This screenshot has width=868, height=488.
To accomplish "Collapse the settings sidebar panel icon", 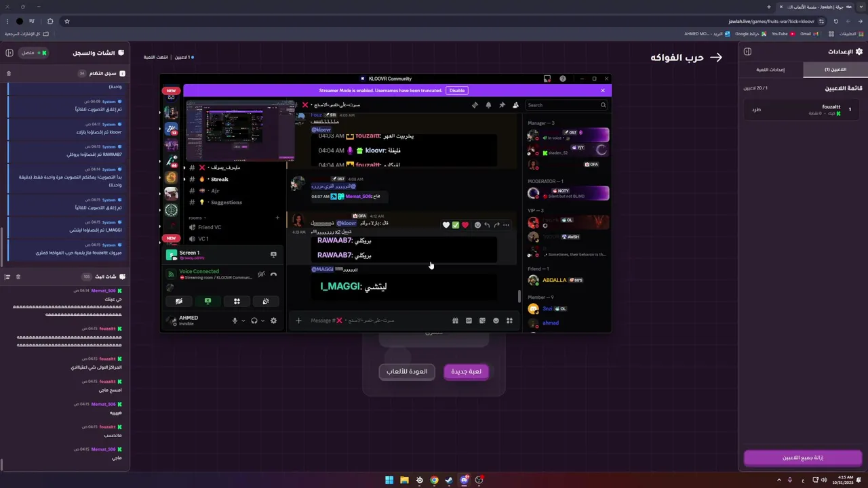I will pos(747,52).
